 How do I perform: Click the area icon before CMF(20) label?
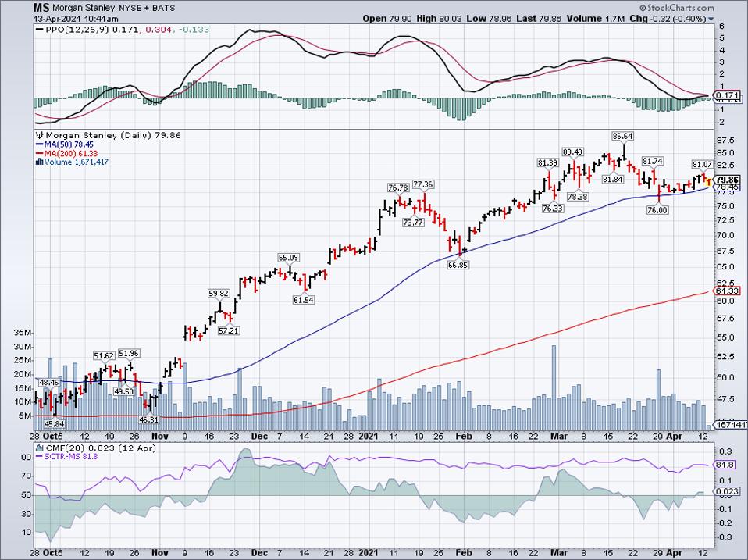tap(40, 448)
